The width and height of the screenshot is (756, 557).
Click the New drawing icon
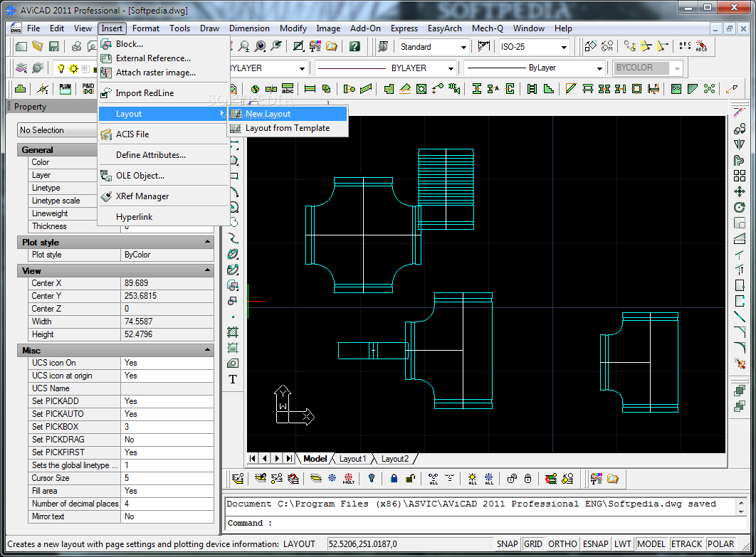pyautogui.click(x=21, y=46)
